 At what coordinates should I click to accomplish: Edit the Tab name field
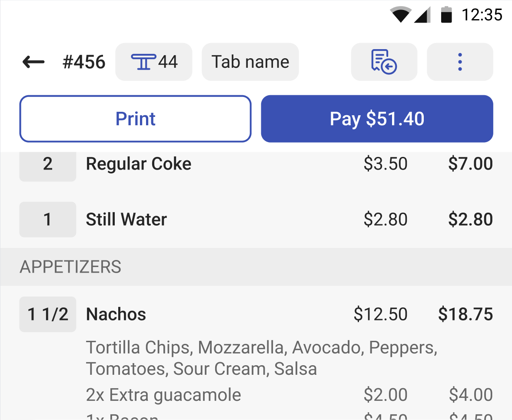pyautogui.click(x=250, y=62)
